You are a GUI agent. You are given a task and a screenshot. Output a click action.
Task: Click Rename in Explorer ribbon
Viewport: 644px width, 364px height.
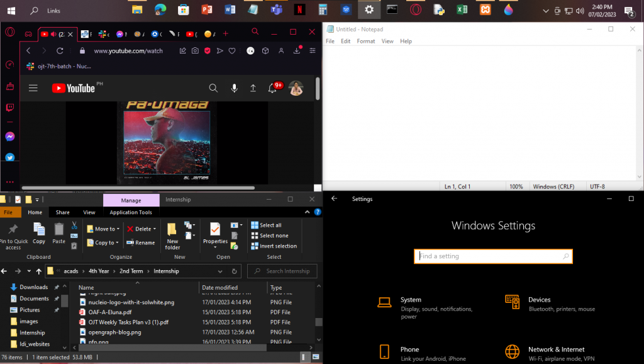click(x=140, y=242)
